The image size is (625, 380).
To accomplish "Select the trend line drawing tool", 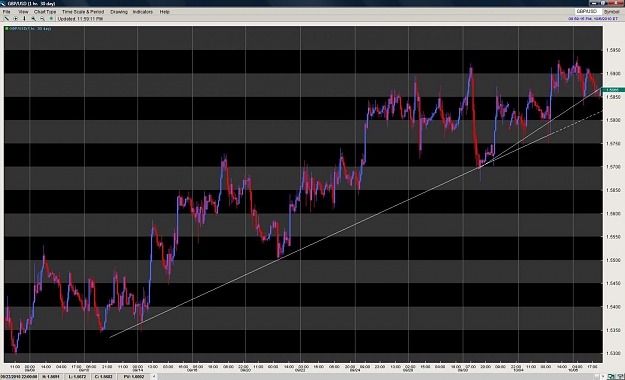I will 6,19.
